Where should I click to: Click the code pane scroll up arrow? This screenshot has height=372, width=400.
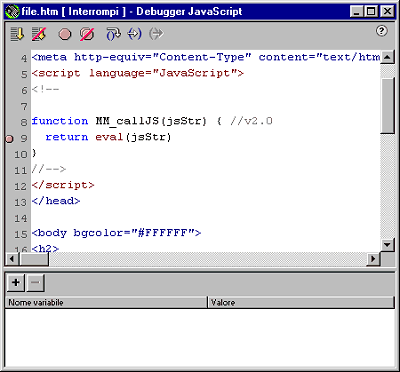(x=387, y=57)
